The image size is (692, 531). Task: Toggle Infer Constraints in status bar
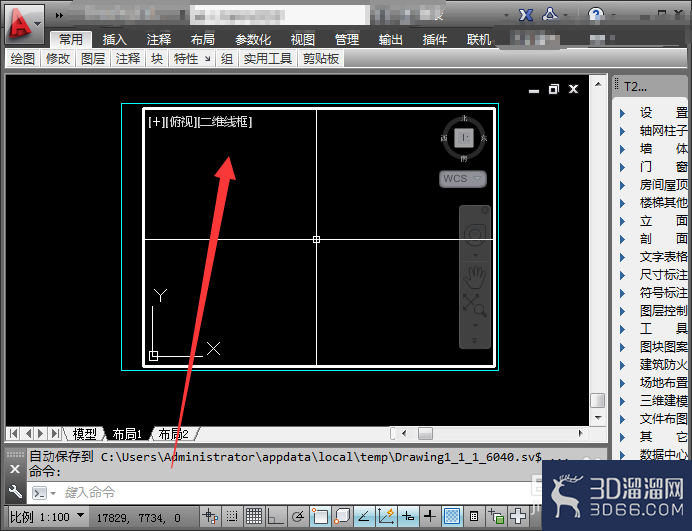pos(210,516)
